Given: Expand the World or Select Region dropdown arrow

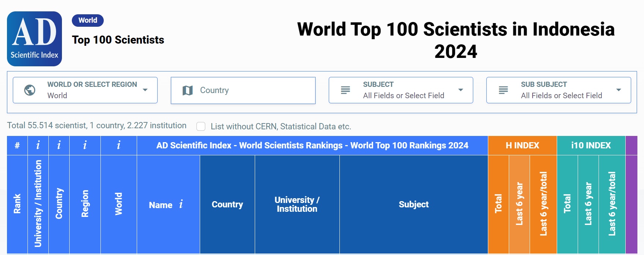Looking at the screenshot, I should tap(145, 90).
